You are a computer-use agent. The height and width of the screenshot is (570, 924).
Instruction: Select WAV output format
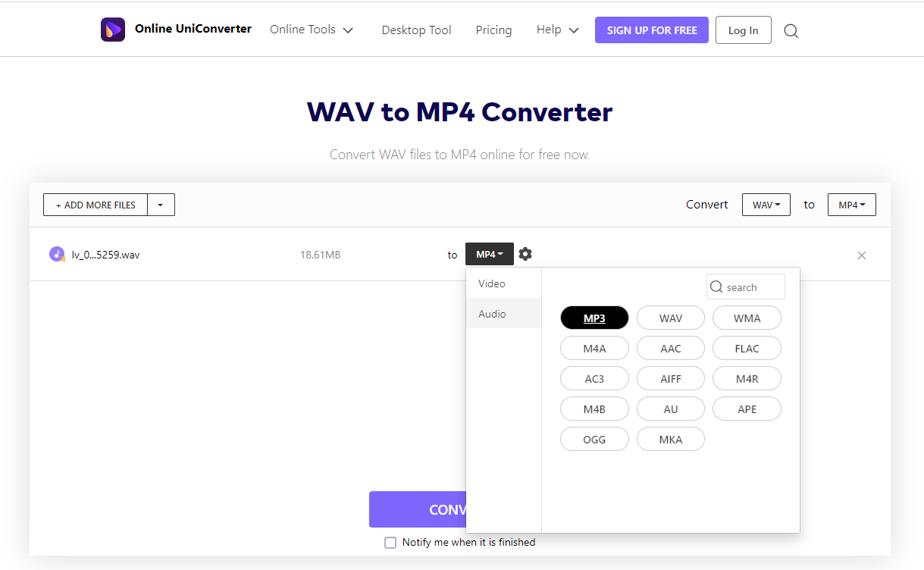coord(671,318)
